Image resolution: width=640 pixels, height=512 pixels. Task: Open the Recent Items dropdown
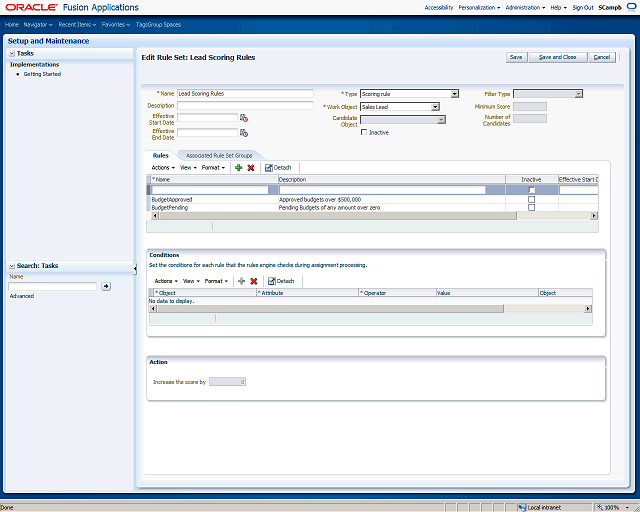coord(77,24)
